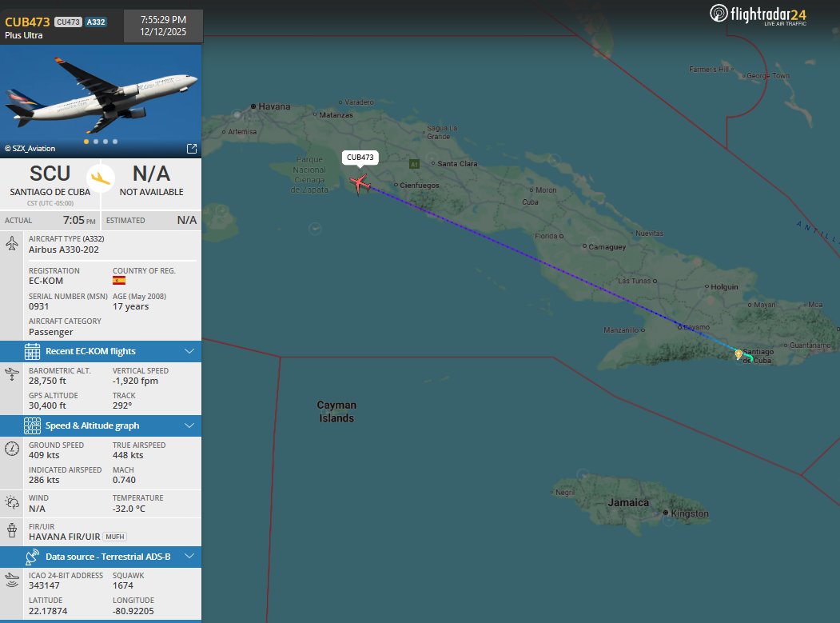Screen dimensions: 840x623
Task: Select the second photo carousel dot
Action: coord(96,142)
